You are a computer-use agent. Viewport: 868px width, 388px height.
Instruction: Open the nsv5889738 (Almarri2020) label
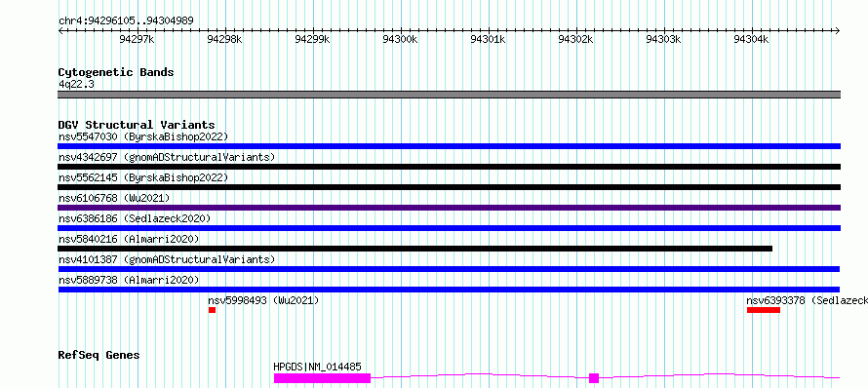129,280
